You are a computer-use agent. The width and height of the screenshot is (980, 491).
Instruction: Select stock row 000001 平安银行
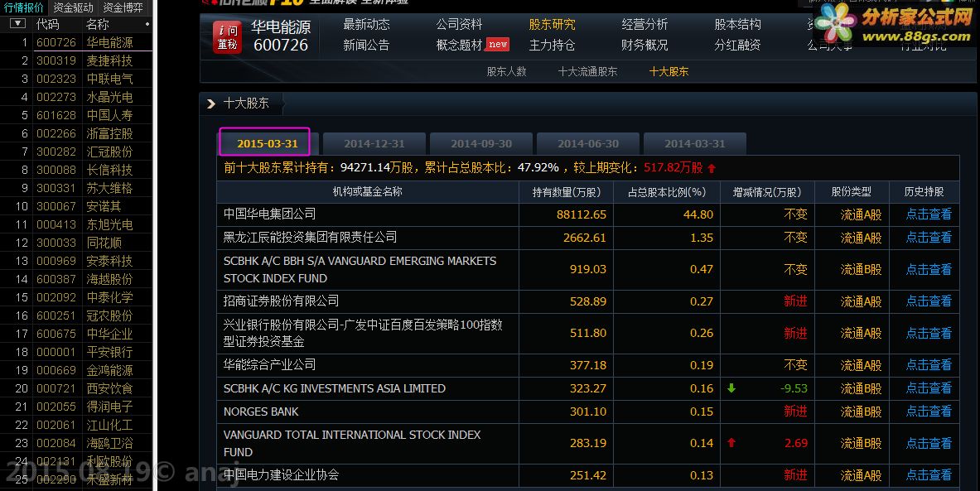pyautogui.click(x=76, y=352)
